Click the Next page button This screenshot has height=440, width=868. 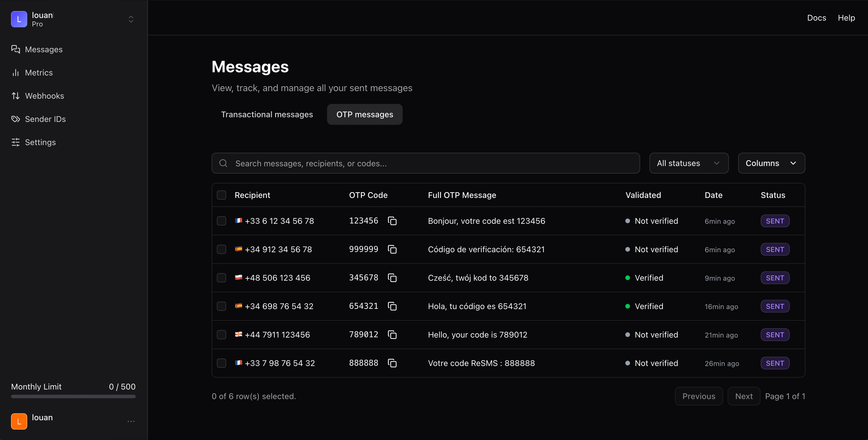pyautogui.click(x=744, y=396)
